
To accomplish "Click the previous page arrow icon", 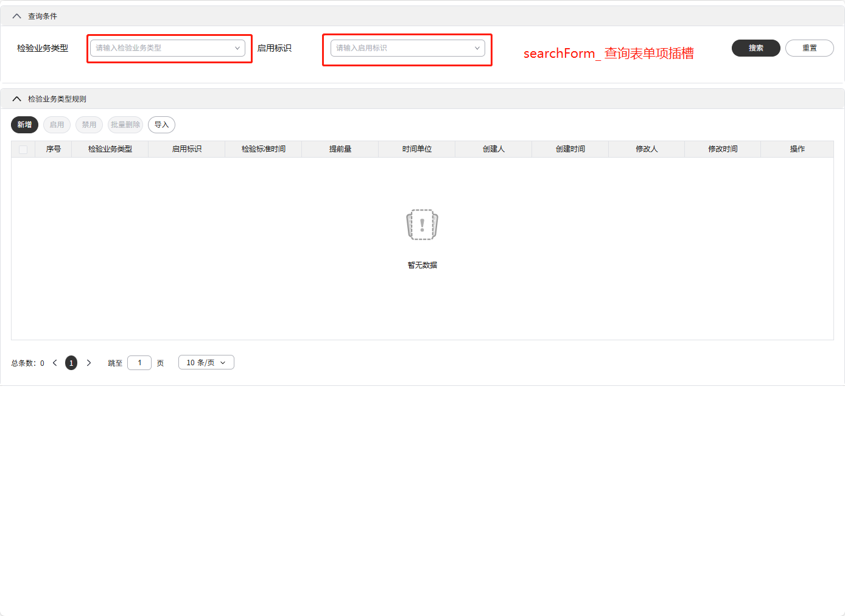I will click(55, 362).
